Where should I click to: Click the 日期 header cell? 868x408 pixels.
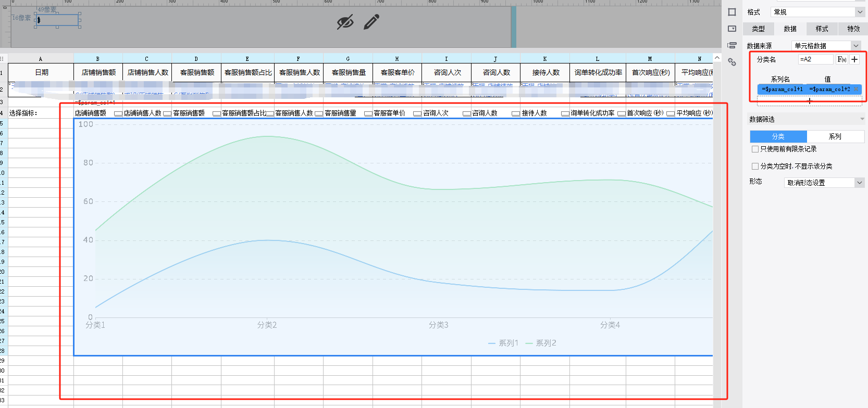point(41,72)
